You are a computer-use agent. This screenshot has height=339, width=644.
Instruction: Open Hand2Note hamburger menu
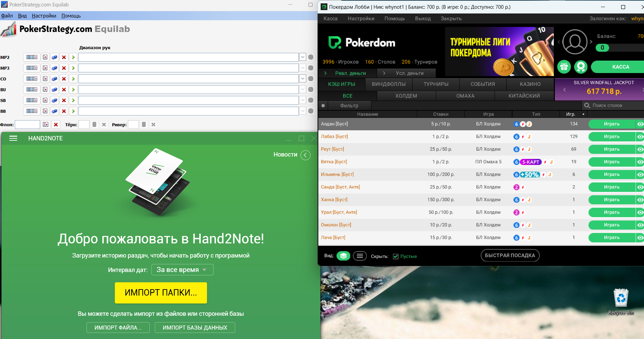(x=13, y=138)
